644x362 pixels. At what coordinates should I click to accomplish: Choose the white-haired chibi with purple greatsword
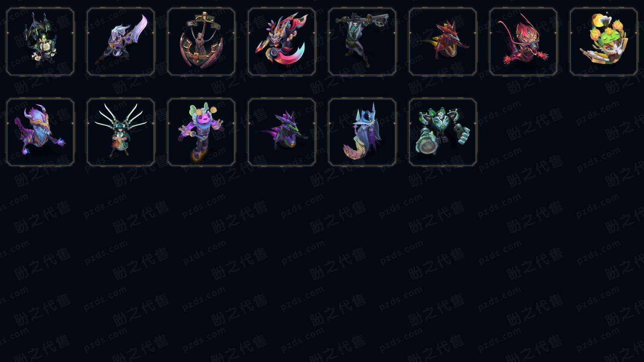coord(121,42)
